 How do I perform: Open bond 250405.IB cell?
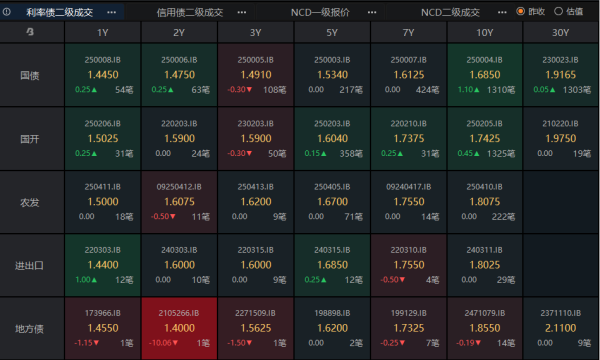click(x=332, y=202)
